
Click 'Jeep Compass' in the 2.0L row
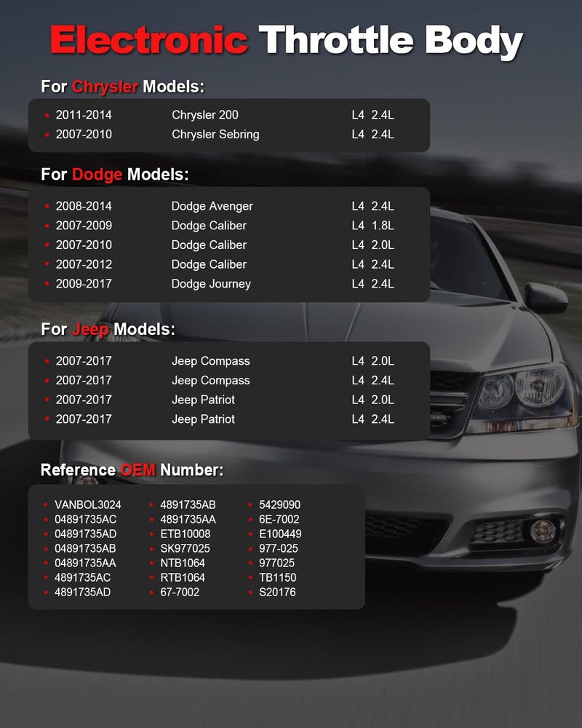[211, 361]
